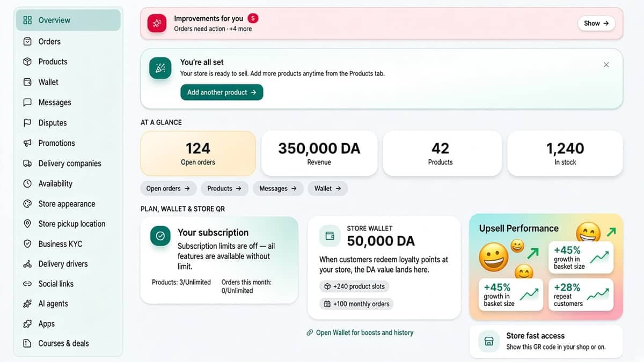Select the Delivery companies truck icon

(x=27, y=164)
